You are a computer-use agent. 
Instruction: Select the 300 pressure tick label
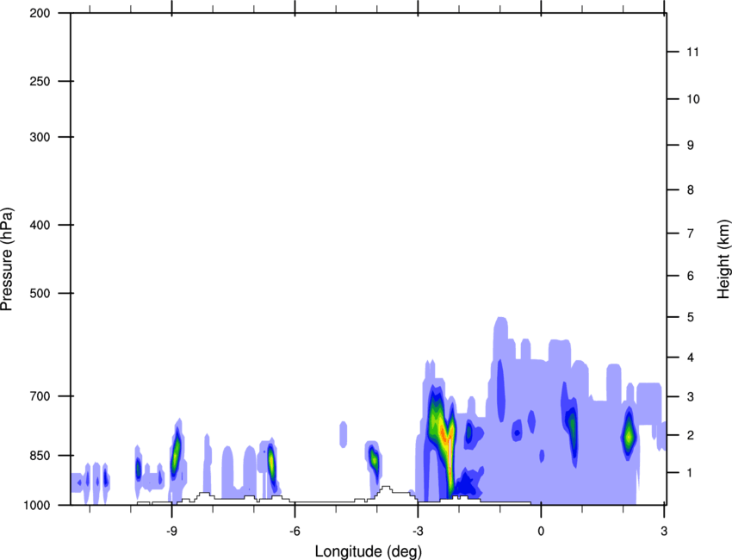pyautogui.click(x=40, y=137)
